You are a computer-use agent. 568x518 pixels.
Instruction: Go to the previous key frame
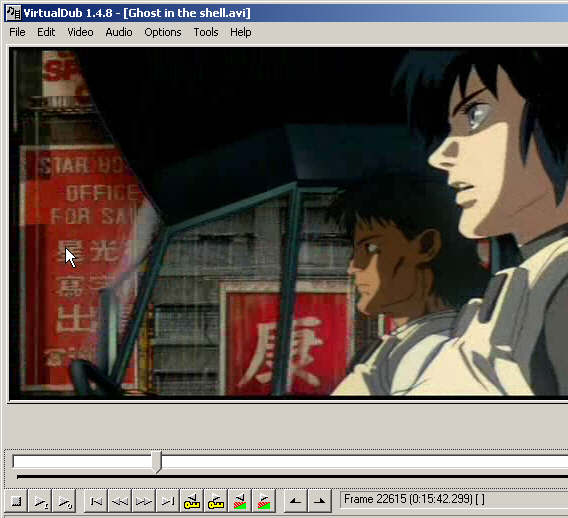(x=192, y=501)
